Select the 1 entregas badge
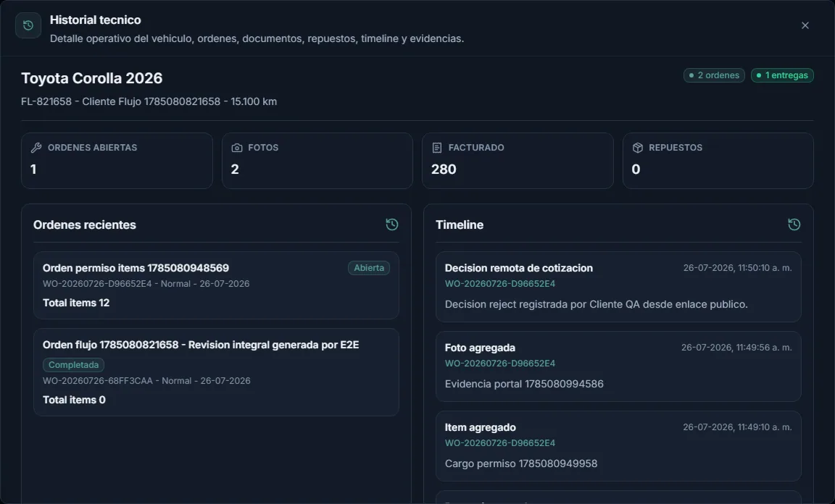Image resolution: width=835 pixels, height=504 pixels. point(782,75)
